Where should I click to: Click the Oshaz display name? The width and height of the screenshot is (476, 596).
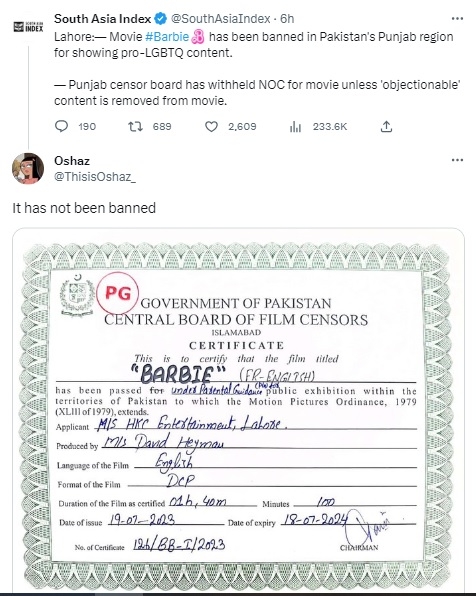pyautogui.click(x=72, y=161)
